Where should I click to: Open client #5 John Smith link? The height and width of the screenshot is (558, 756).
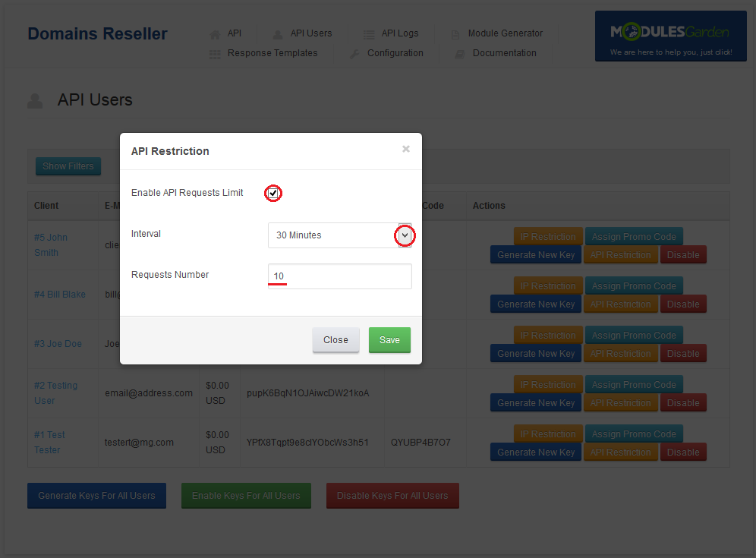(x=51, y=245)
